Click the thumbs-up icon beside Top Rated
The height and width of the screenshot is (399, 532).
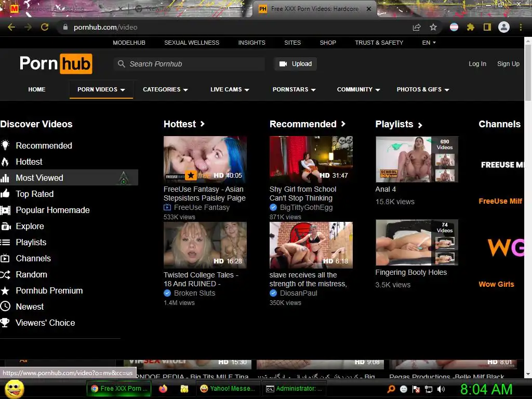click(x=5, y=194)
